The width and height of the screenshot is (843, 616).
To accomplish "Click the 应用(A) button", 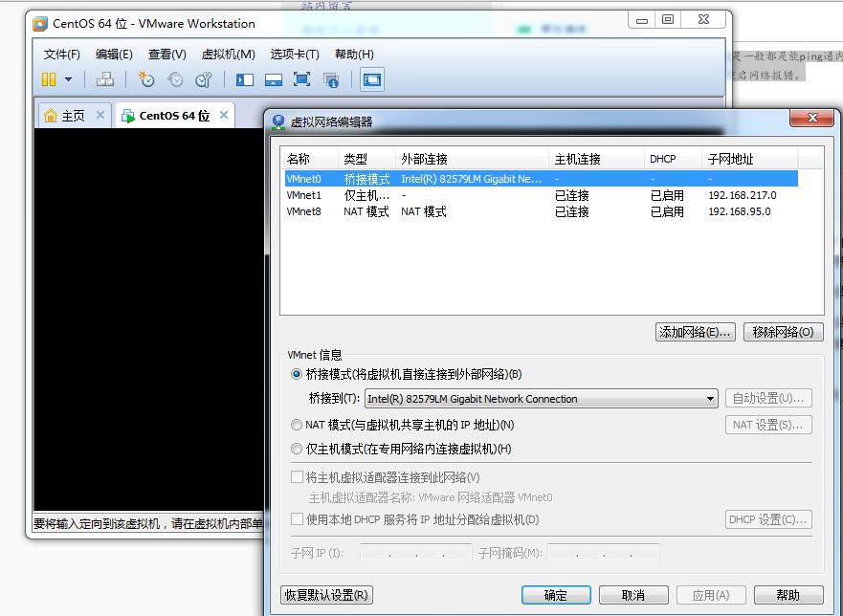I will tap(711, 595).
